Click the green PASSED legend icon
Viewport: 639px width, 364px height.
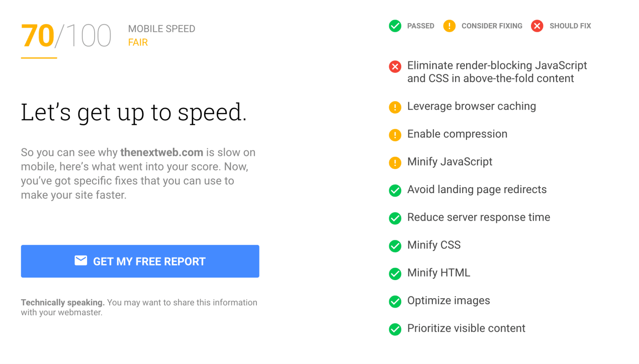(x=395, y=26)
